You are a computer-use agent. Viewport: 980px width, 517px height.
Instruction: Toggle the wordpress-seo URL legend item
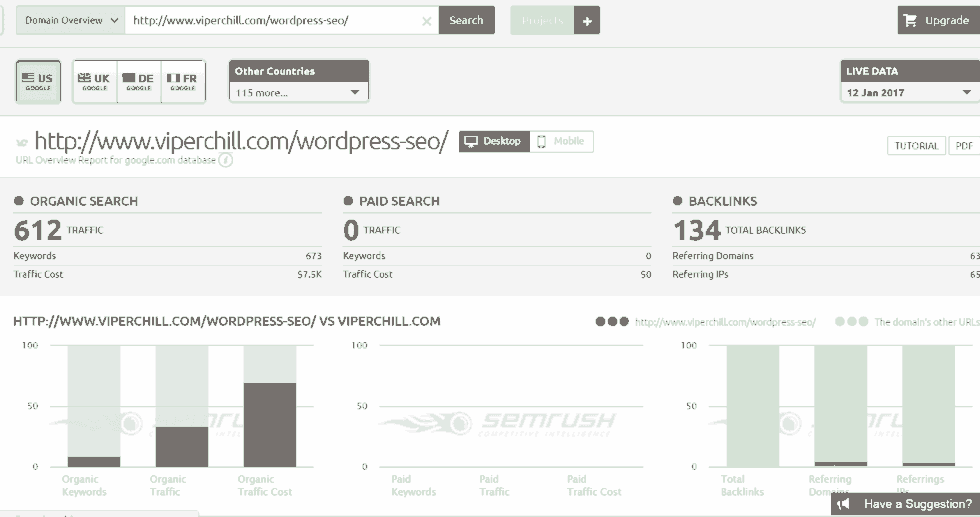(x=706, y=322)
